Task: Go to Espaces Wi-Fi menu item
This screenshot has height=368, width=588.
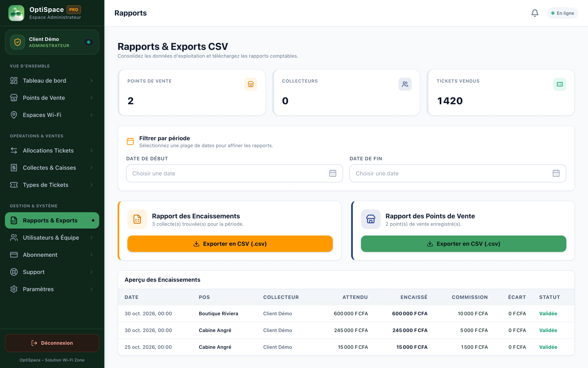Action: click(52, 115)
